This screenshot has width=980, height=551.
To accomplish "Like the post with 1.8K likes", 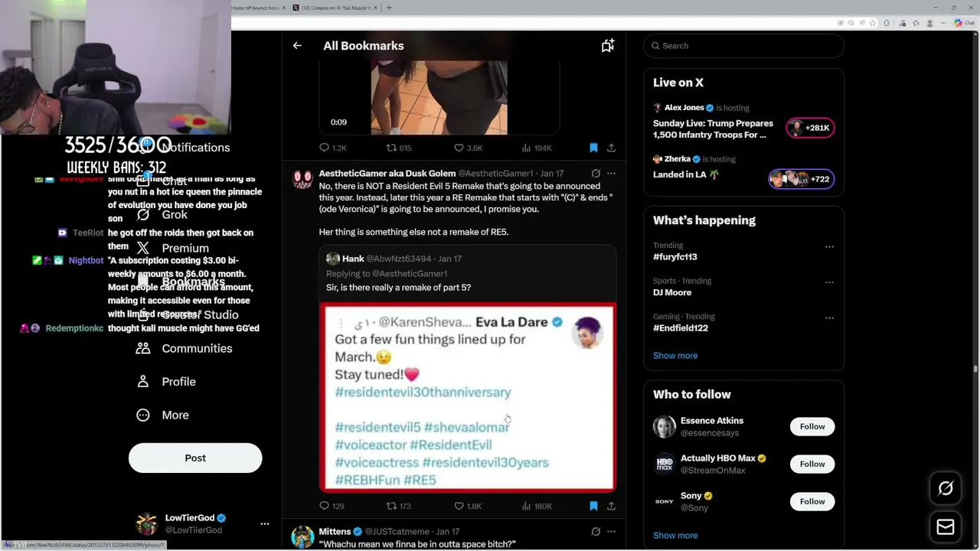I will 468,506.
